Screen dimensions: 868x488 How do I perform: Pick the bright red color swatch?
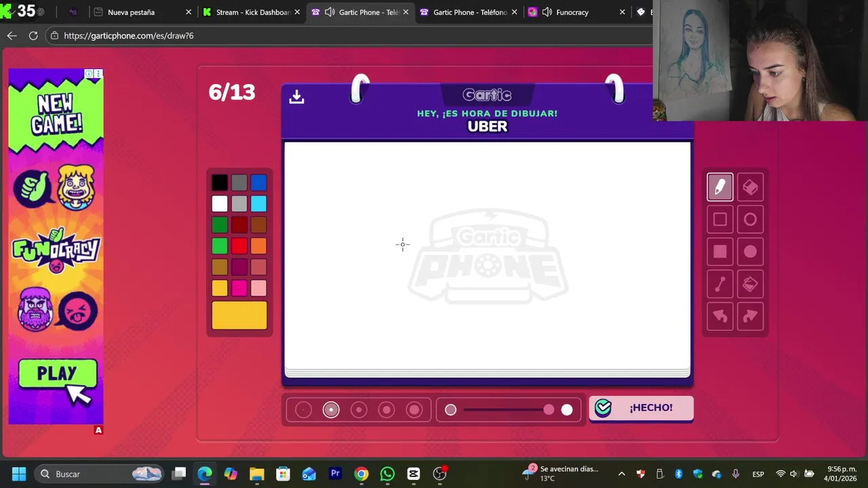pyautogui.click(x=239, y=246)
